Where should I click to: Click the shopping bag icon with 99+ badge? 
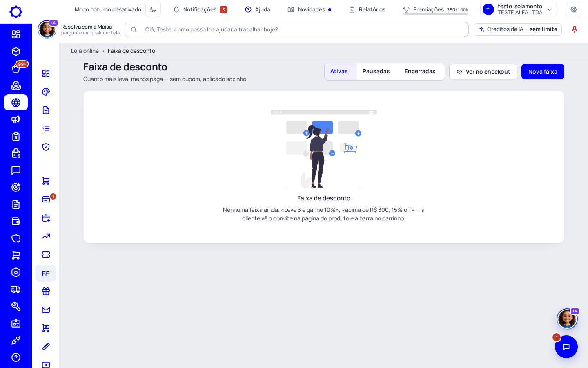pyautogui.click(x=16, y=69)
